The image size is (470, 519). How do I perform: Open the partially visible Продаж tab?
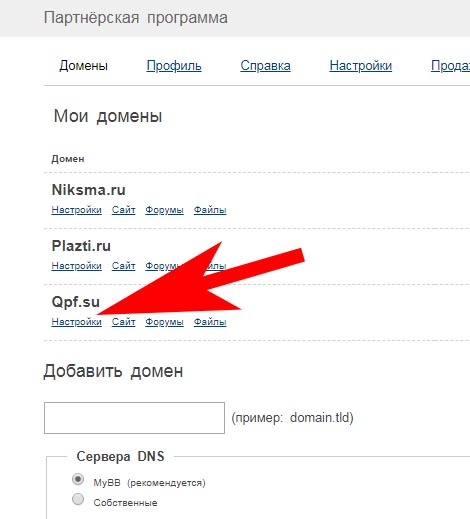click(x=450, y=66)
